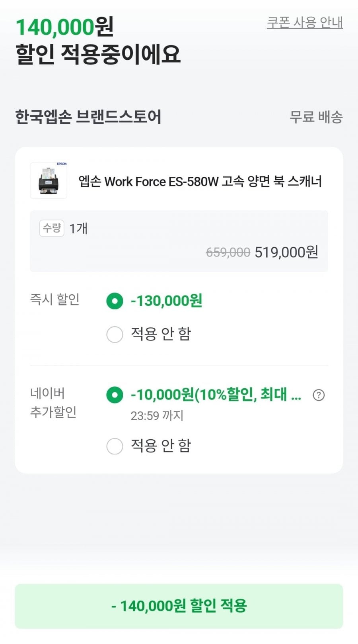Click the 23:59 까지 expiry text
This screenshot has width=358, height=644.
[157, 416]
